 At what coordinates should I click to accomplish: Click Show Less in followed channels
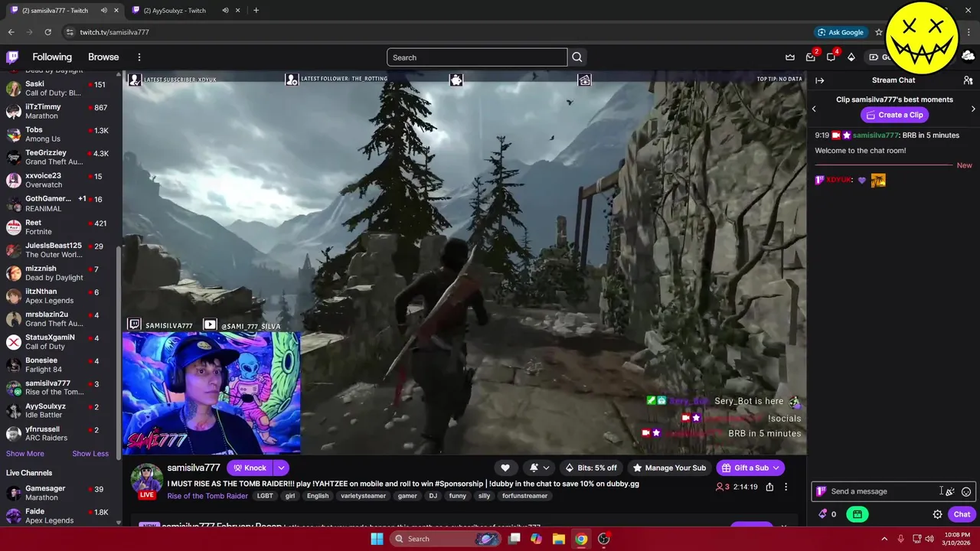pyautogui.click(x=90, y=454)
